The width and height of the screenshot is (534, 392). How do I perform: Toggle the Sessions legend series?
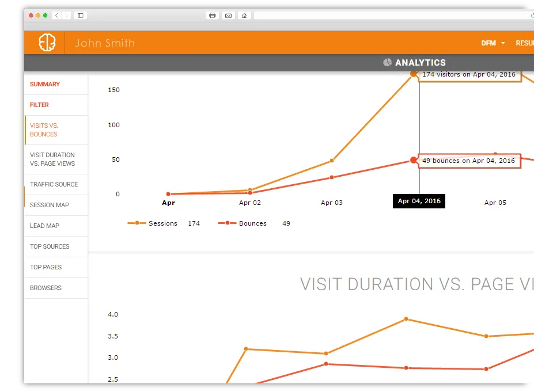152,223
